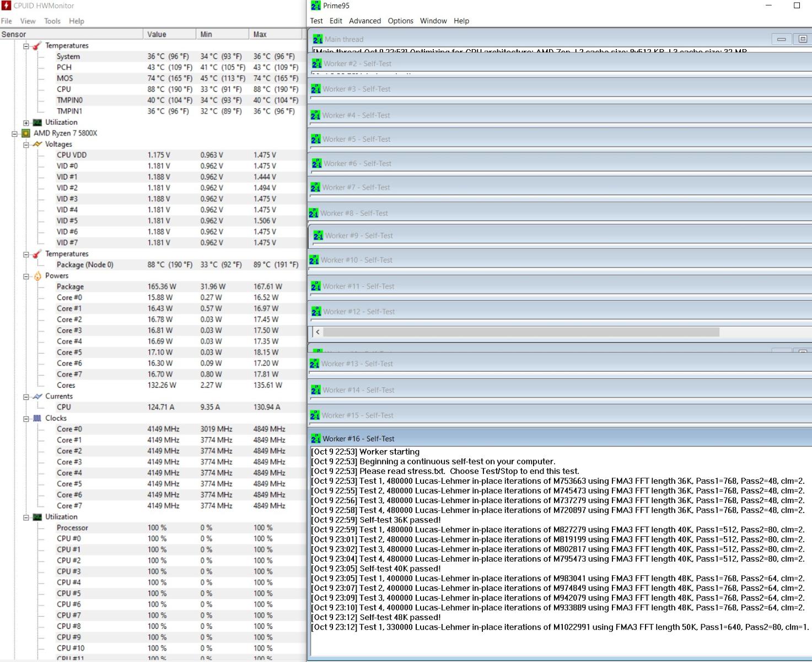
Task: Click the Prime95 horizontal scrollbar thumb
Action: pos(521,332)
